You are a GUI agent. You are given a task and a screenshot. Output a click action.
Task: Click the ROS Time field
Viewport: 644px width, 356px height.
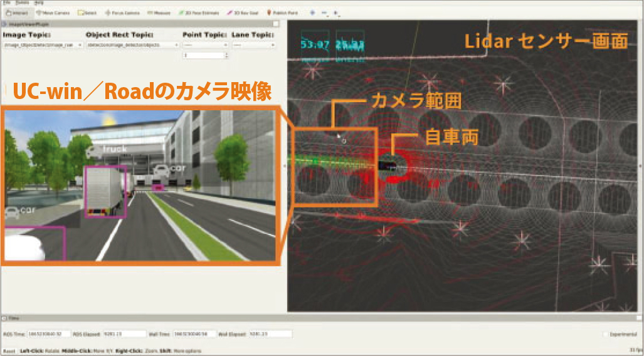tap(49, 334)
